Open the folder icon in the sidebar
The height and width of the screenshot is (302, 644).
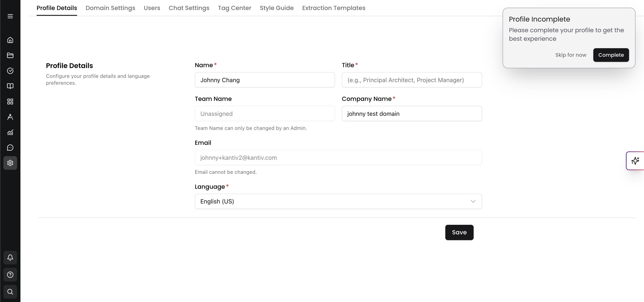(10, 55)
